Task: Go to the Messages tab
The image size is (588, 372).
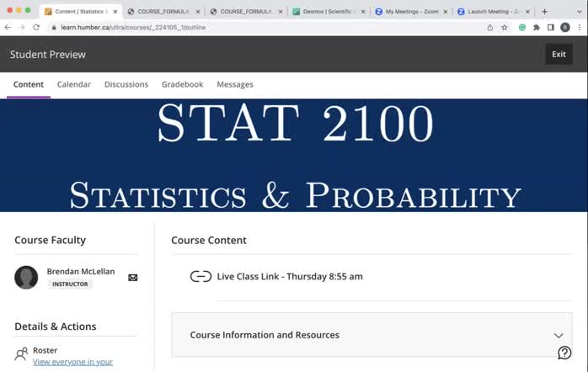Action: [x=234, y=84]
